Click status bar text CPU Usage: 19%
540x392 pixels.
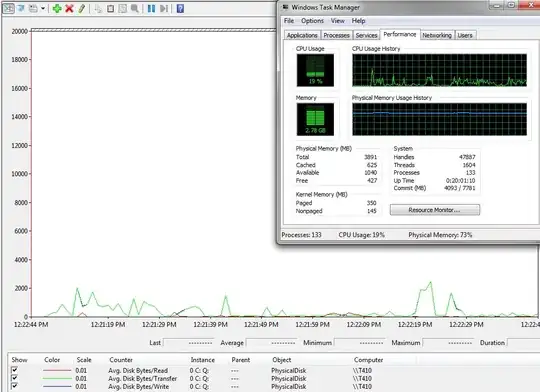tap(361, 235)
